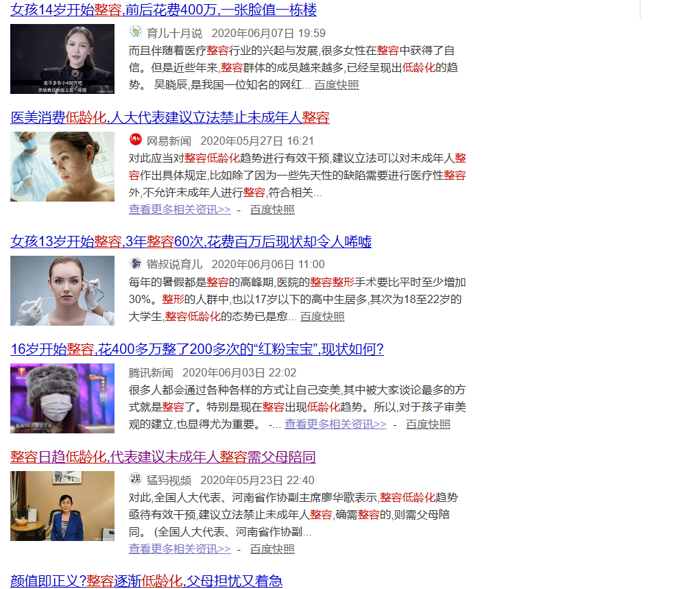Click the 网易新闻 source name
This screenshot has width=700, height=589.
tap(169, 141)
